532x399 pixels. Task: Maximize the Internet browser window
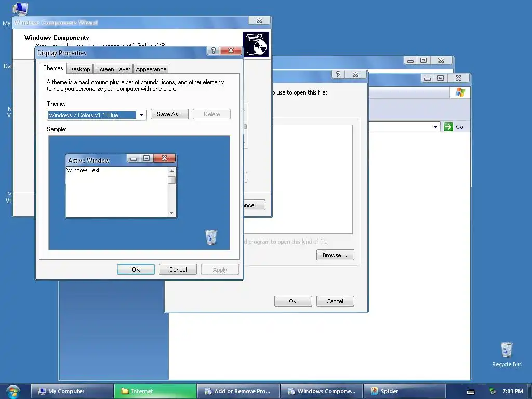coord(441,78)
